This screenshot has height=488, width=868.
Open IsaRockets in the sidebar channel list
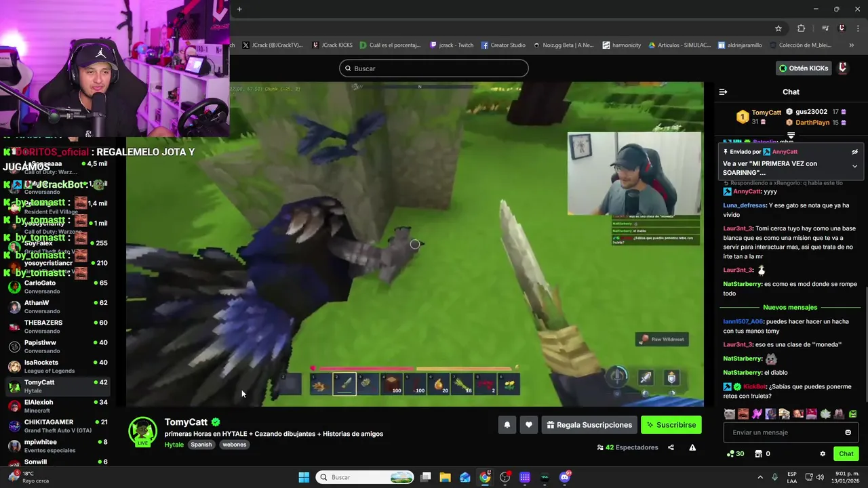coord(58,366)
